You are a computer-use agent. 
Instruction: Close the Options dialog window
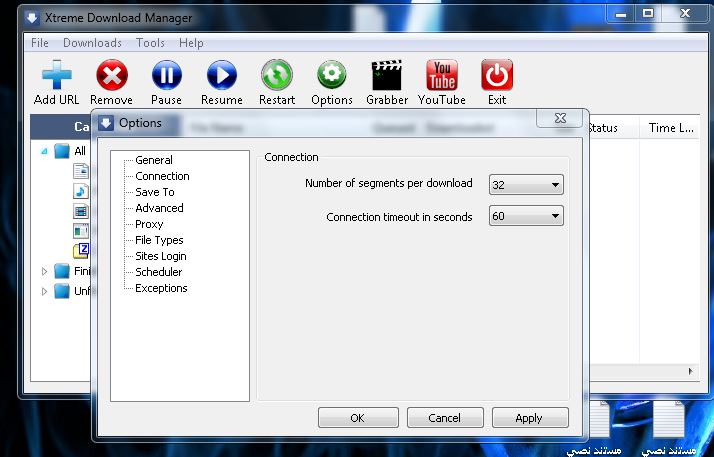558,119
